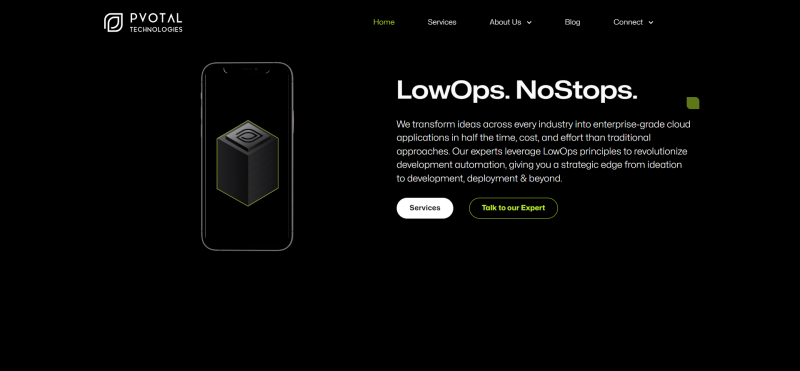The image size is (800, 371).
Task: Click the Talk to our Expert button
Action: coord(513,208)
